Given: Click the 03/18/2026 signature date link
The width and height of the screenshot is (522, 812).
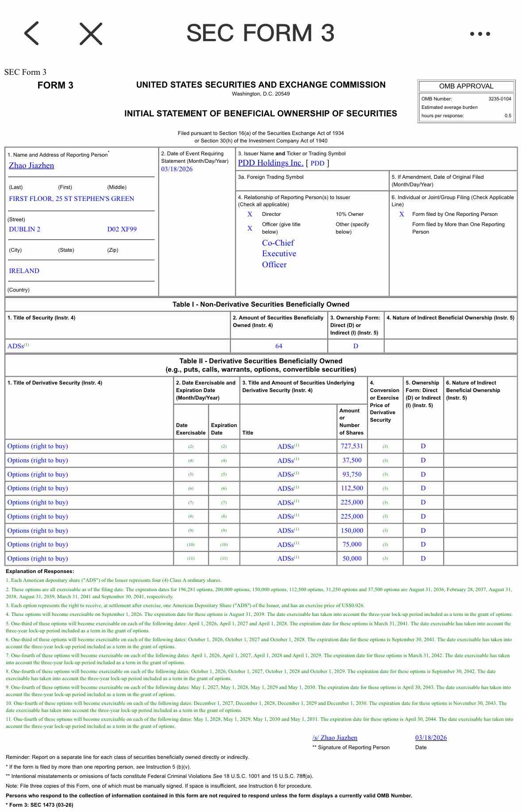Looking at the screenshot, I should (x=431, y=738).
